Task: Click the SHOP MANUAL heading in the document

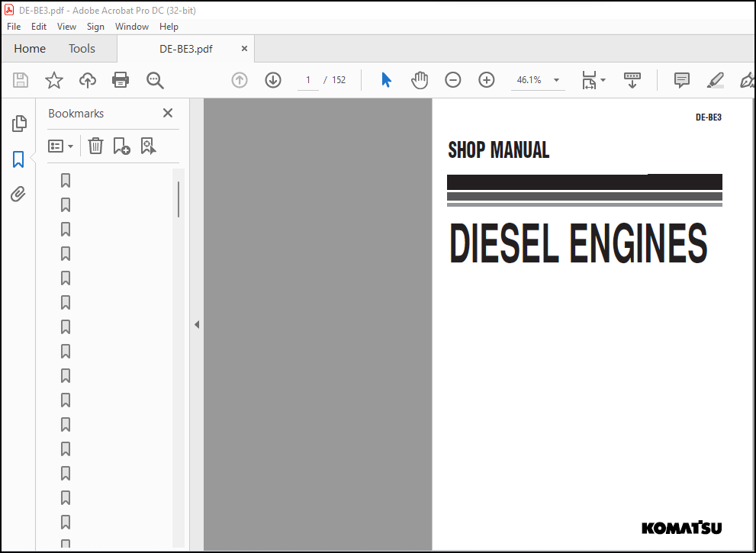Action: point(499,150)
